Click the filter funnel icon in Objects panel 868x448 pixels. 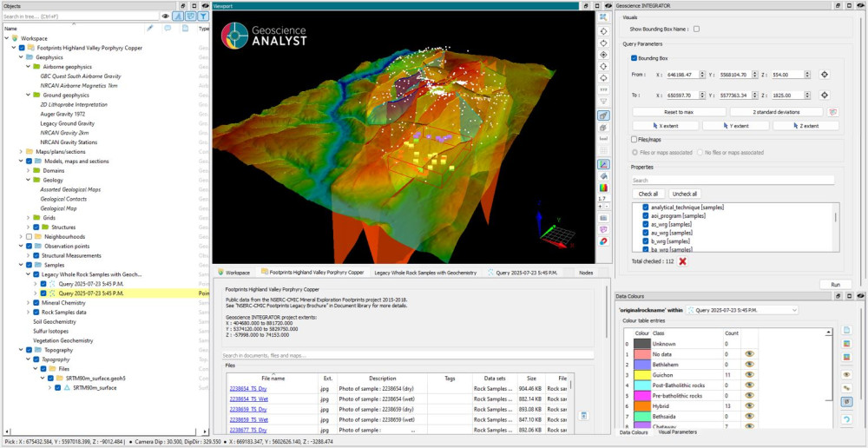coord(202,16)
